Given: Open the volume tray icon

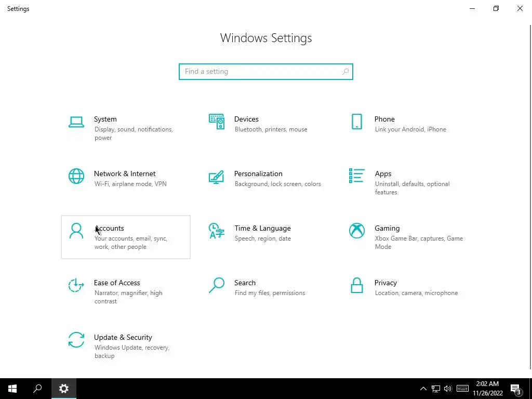Looking at the screenshot, I should (448, 389).
